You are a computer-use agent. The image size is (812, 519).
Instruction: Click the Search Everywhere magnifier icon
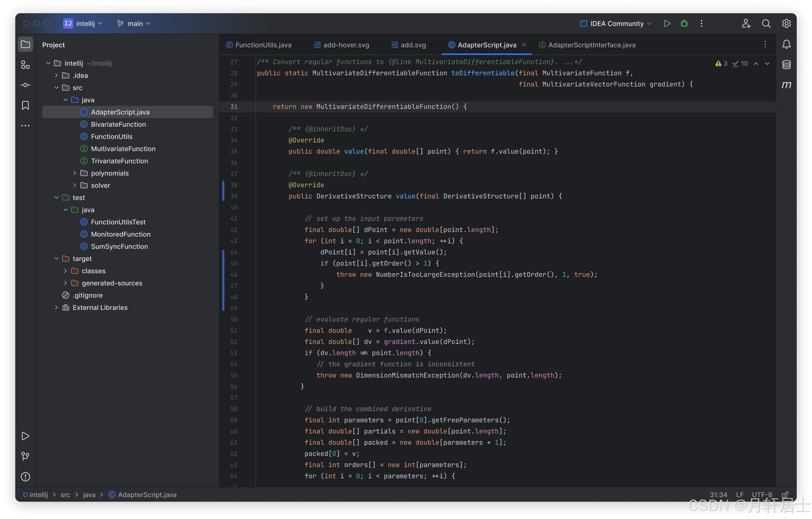point(766,24)
